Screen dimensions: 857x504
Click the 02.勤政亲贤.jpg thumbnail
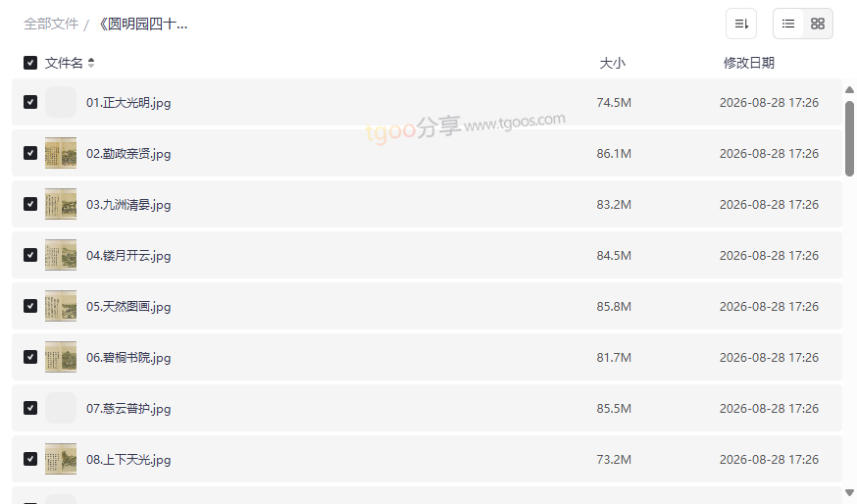pos(61,153)
